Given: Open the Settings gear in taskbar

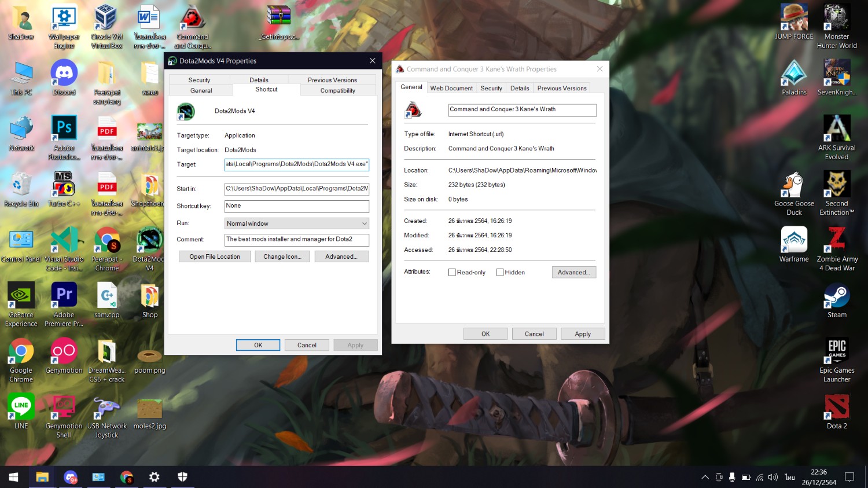Looking at the screenshot, I should click(x=154, y=477).
